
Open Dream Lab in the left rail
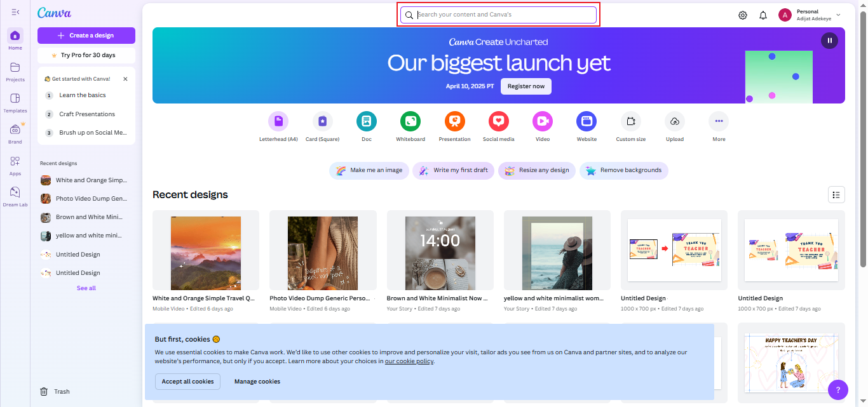[x=15, y=196]
